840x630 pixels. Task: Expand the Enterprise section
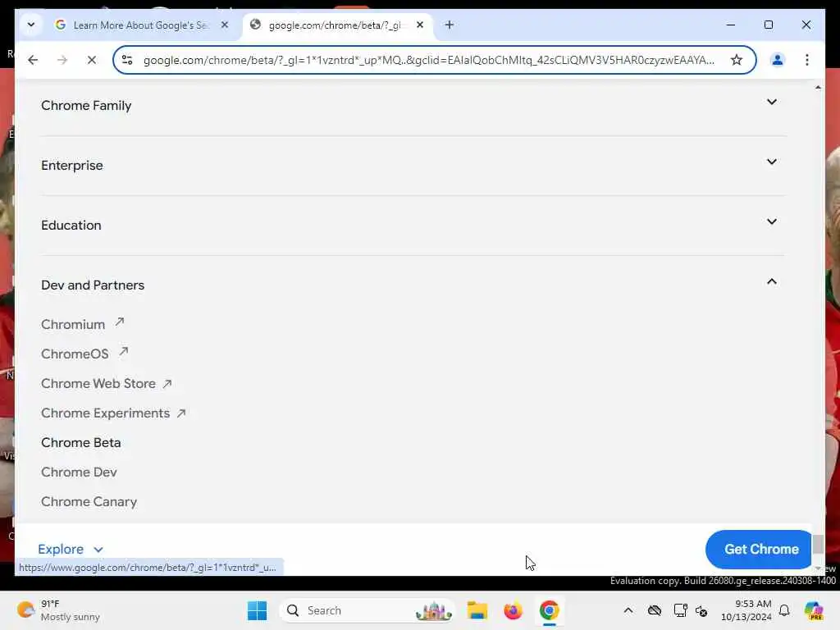413,165
